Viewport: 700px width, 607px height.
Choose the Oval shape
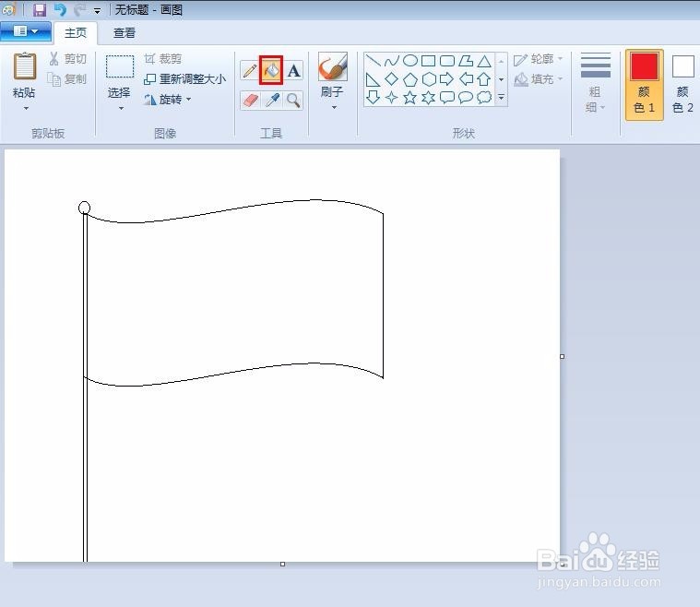[x=410, y=60]
